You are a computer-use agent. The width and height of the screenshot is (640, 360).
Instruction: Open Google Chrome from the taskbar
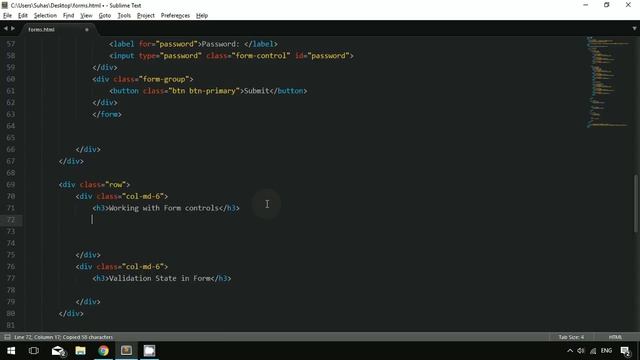pos(103,351)
